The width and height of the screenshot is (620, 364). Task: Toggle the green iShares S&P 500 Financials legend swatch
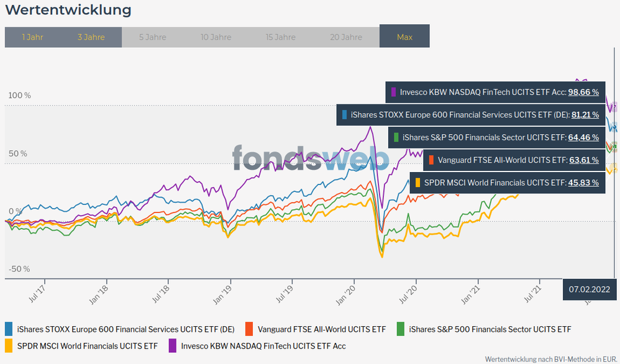point(401,329)
